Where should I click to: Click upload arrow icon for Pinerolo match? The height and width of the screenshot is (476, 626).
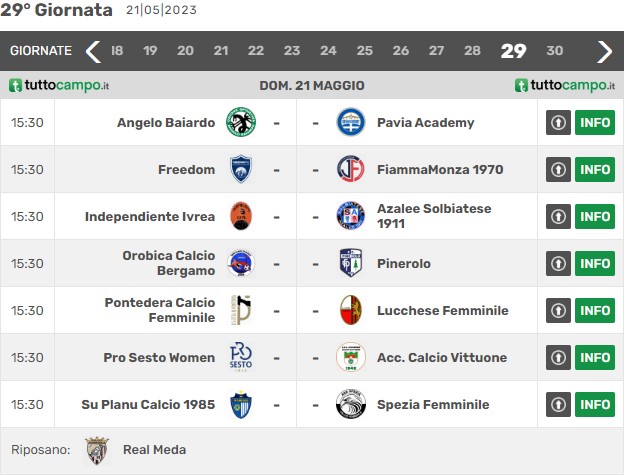[x=558, y=264]
